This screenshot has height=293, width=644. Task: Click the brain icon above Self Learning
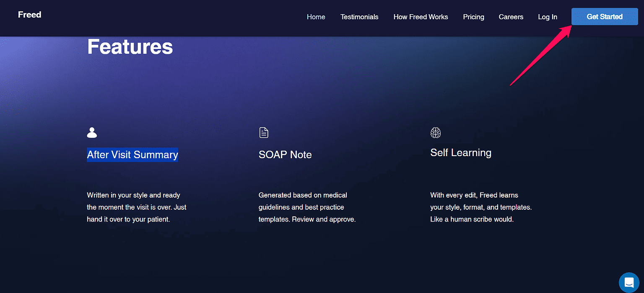[436, 132]
